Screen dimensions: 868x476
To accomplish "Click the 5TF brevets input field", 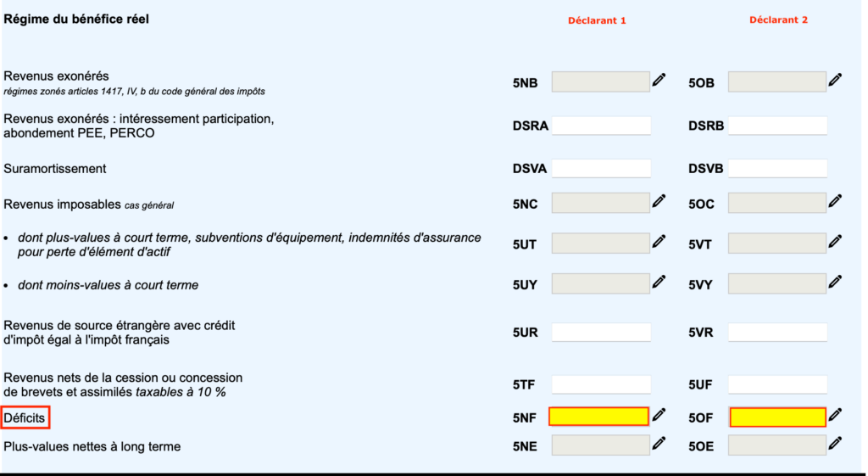I will (x=601, y=384).
